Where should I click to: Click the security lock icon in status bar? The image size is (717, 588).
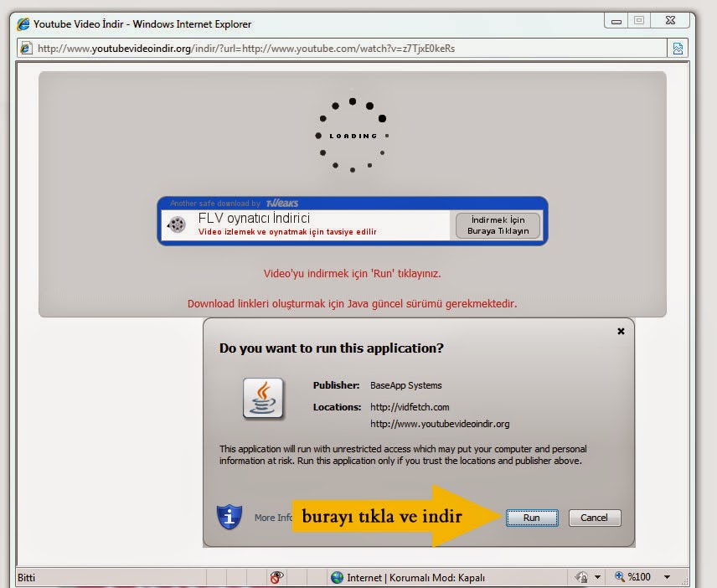(582, 577)
